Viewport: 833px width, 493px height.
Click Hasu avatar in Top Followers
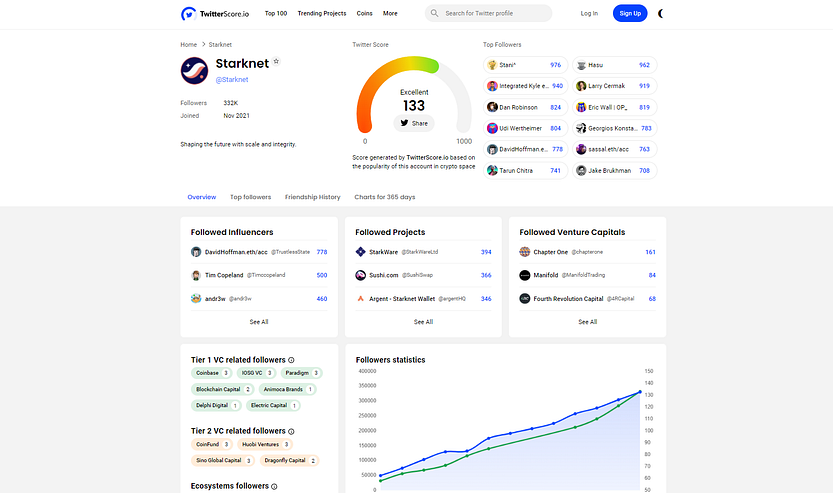[581, 65]
